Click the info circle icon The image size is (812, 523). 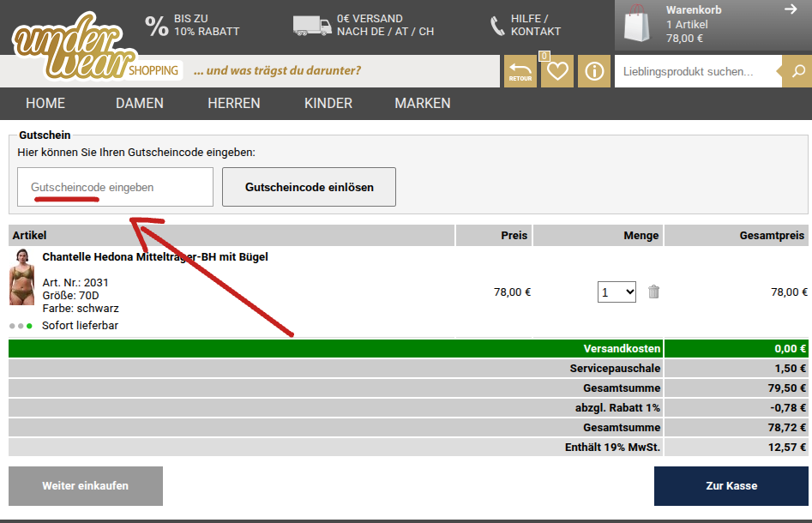tap(594, 71)
